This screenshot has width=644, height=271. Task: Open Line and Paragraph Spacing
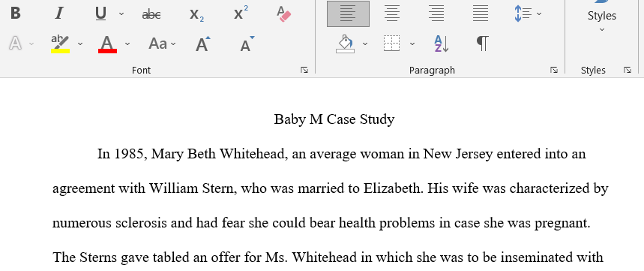tap(528, 14)
